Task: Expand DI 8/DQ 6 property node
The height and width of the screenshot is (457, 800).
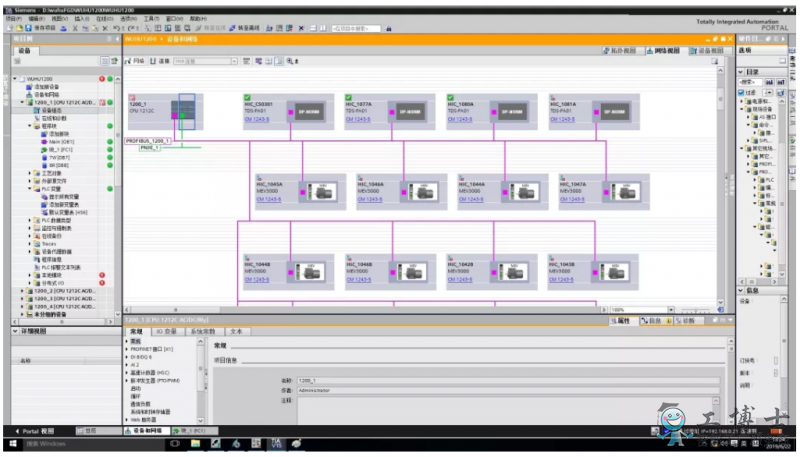Action: [x=127, y=357]
